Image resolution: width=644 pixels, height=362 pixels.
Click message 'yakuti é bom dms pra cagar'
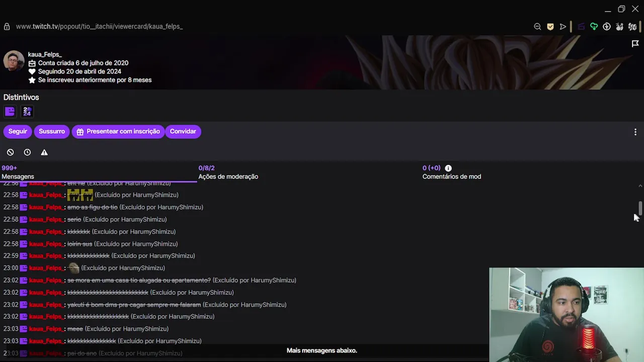pyautogui.click(x=134, y=305)
